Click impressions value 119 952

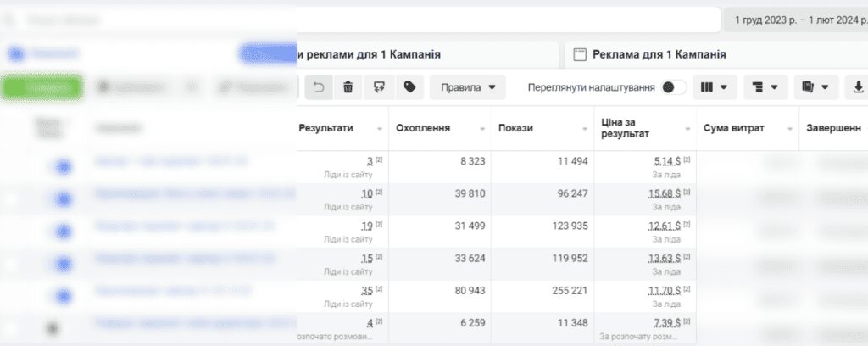coord(570,258)
